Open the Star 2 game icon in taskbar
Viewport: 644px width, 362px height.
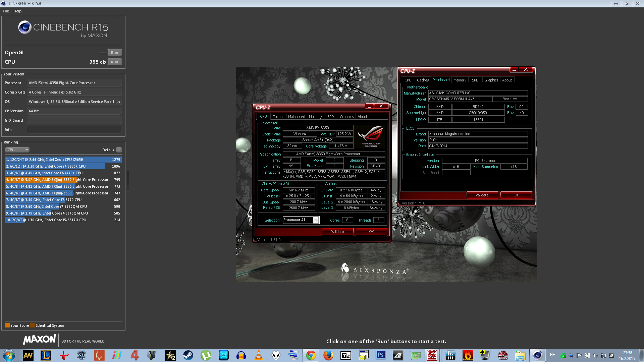click(x=170, y=355)
